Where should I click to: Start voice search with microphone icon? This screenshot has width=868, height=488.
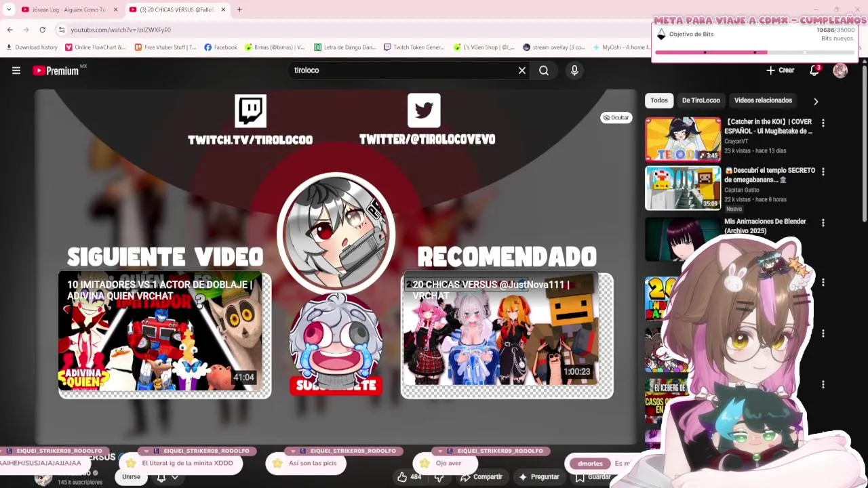[574, 70]
